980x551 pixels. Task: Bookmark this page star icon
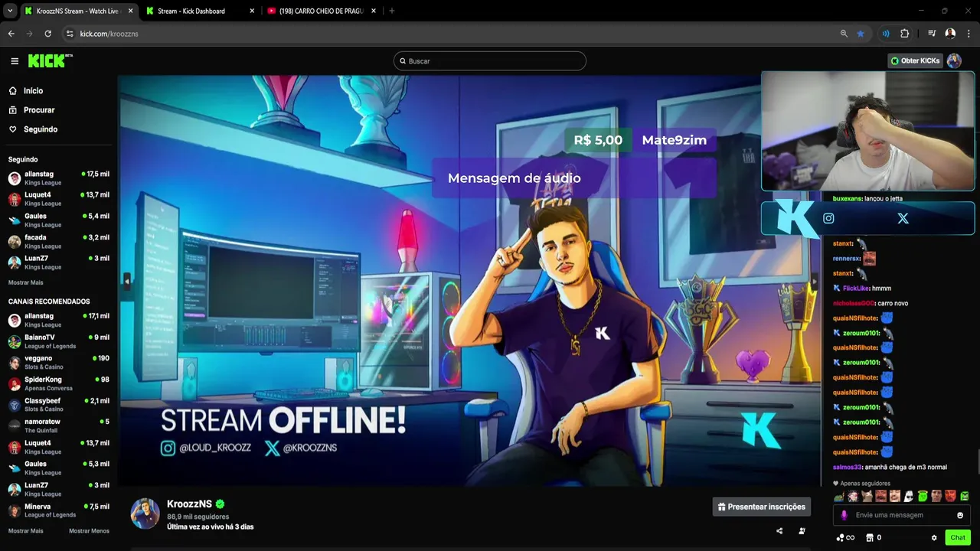pos(861,34)
